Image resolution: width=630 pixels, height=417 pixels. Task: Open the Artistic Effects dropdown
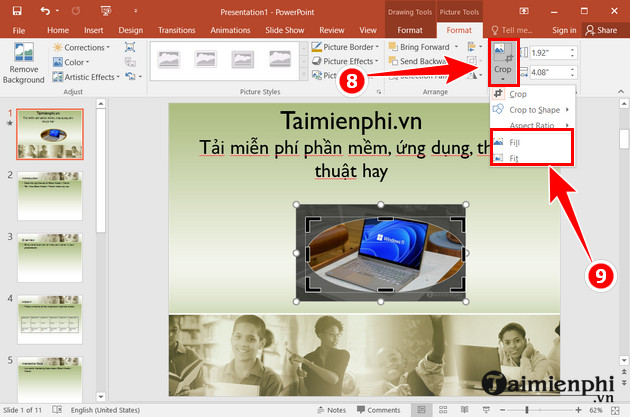86,77
